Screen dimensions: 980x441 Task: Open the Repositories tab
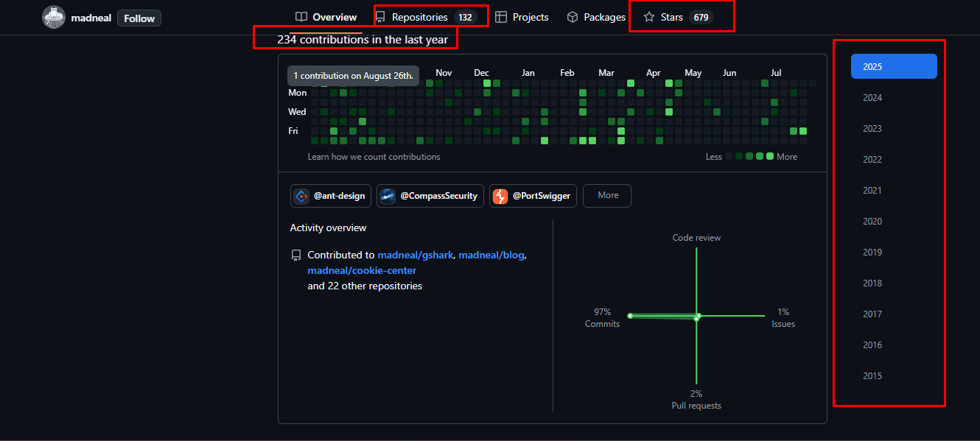point(425,17)
